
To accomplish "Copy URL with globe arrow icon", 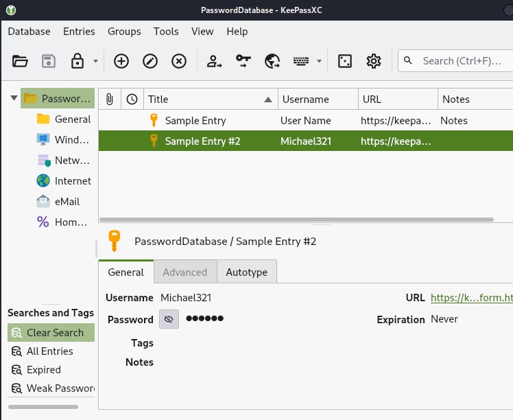I will 272,61.
